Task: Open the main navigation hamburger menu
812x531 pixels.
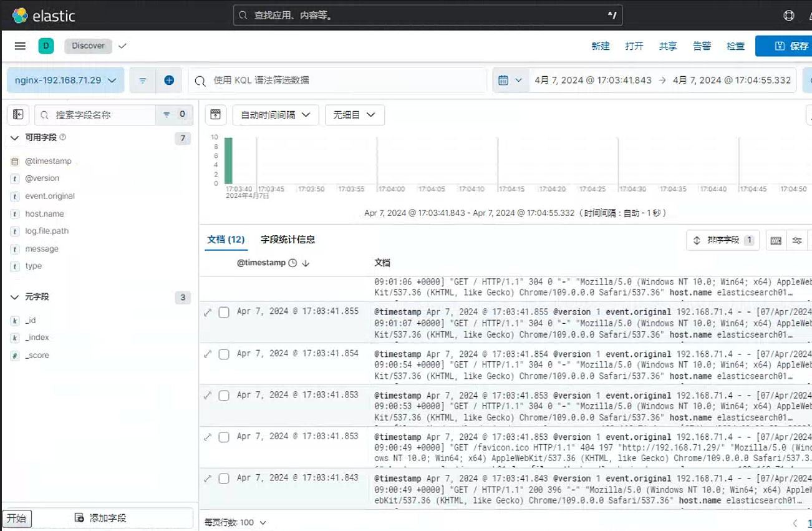Action: coord(20,46)
